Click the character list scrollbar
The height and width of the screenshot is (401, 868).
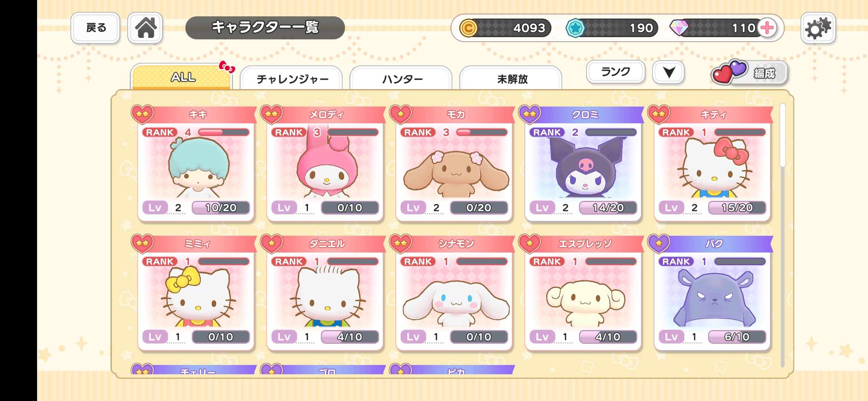(x=783, y=235)
